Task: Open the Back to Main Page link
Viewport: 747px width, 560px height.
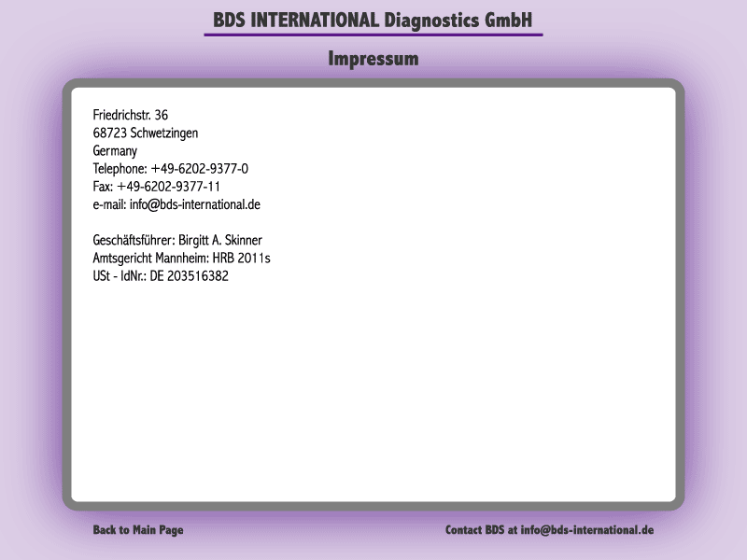Action: coord(138,530)
